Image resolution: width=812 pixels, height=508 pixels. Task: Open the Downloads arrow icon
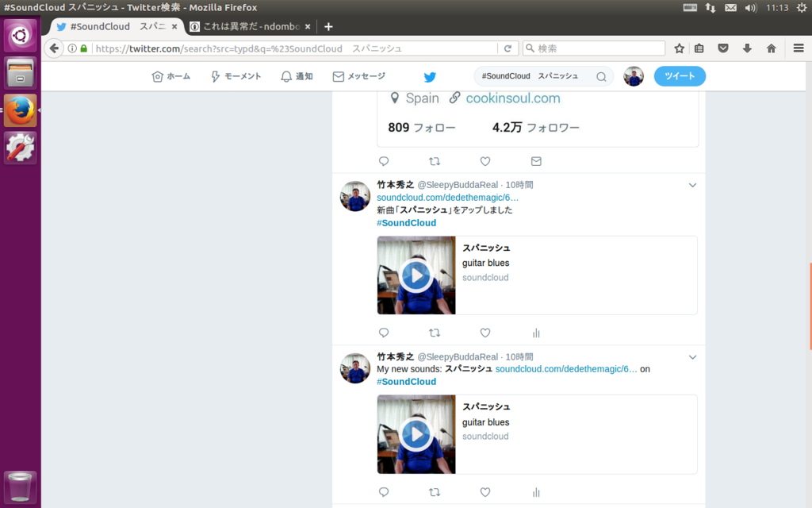[x=747, y=48]
